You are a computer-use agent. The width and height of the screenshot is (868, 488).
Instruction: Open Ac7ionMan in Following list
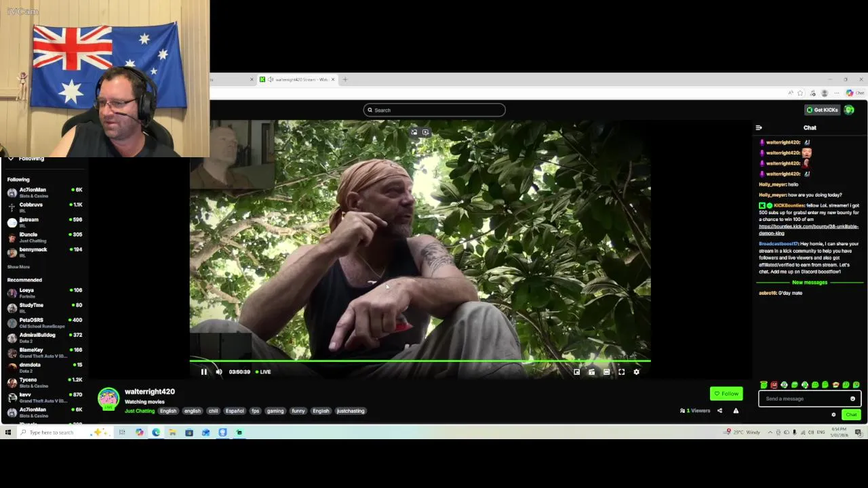45,192
